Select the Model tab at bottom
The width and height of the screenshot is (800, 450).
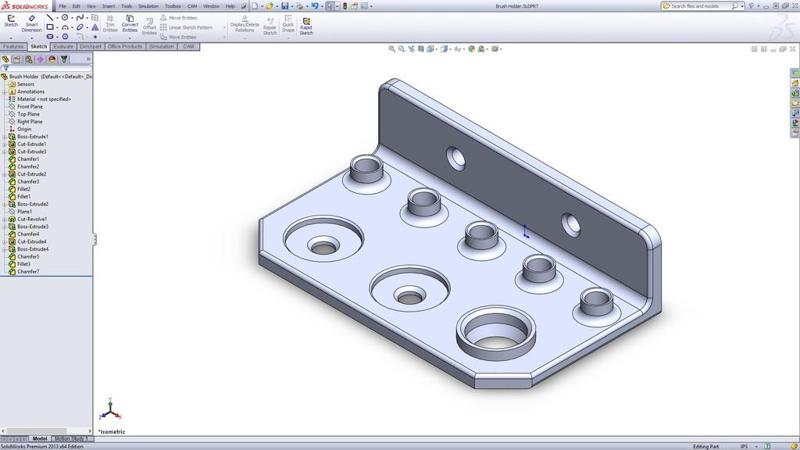[x=40, y=439]
